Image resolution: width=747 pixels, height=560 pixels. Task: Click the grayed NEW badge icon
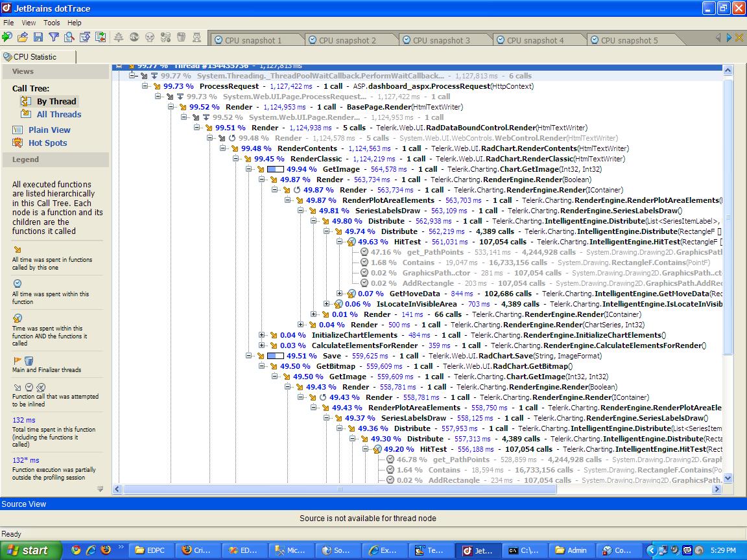[134, 37]
